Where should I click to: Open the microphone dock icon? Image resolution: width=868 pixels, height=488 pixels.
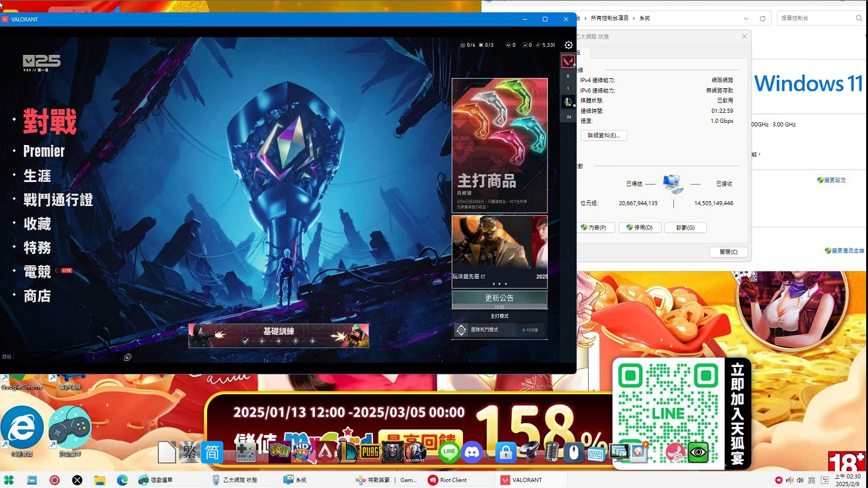[x=552, y=452]
